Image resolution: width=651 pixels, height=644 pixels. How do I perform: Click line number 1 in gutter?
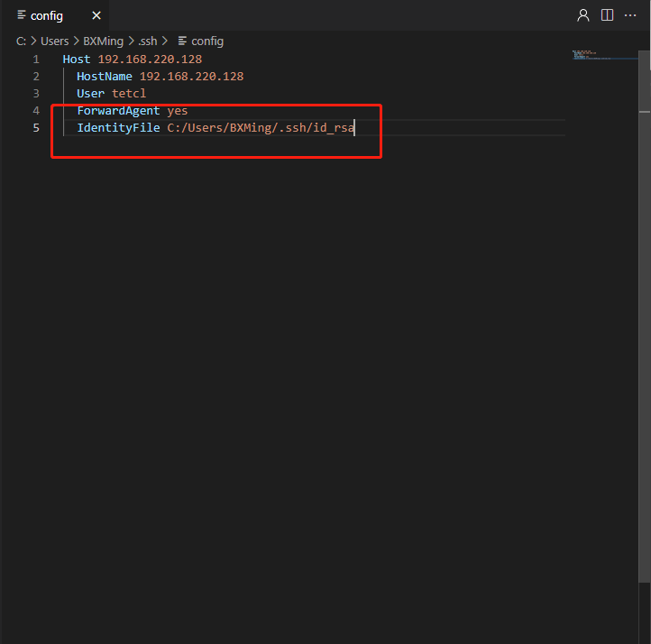36,60
